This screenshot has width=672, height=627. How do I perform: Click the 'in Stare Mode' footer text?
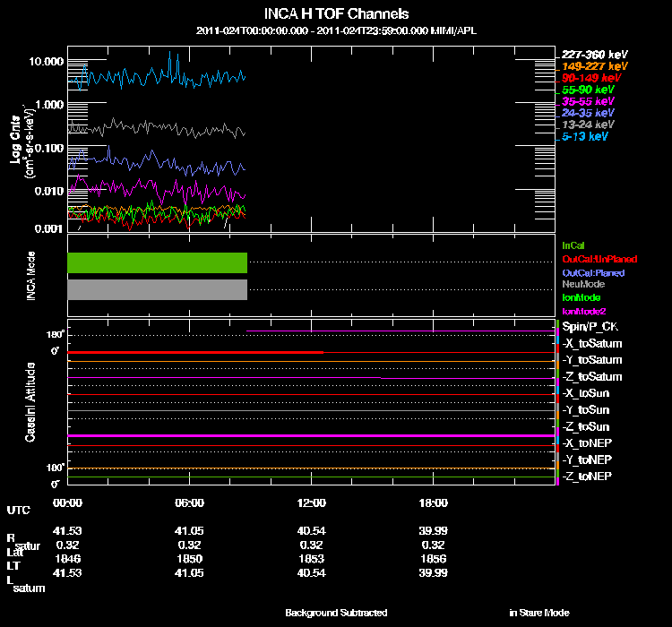tap(538, 613)
